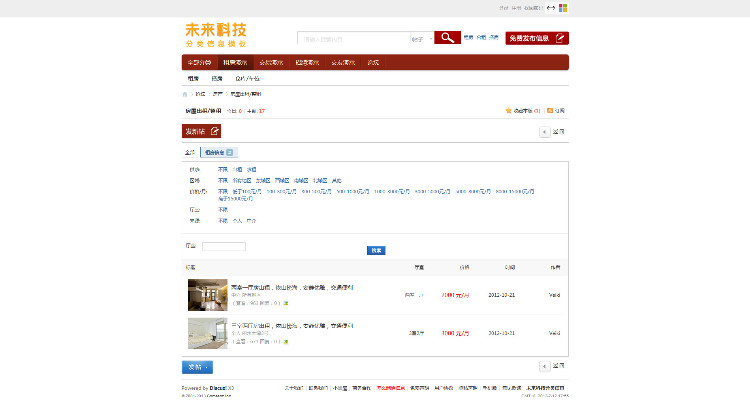Click the red new post button with pencil
This screenshot has height=419, width=750.
click(201, 131)
